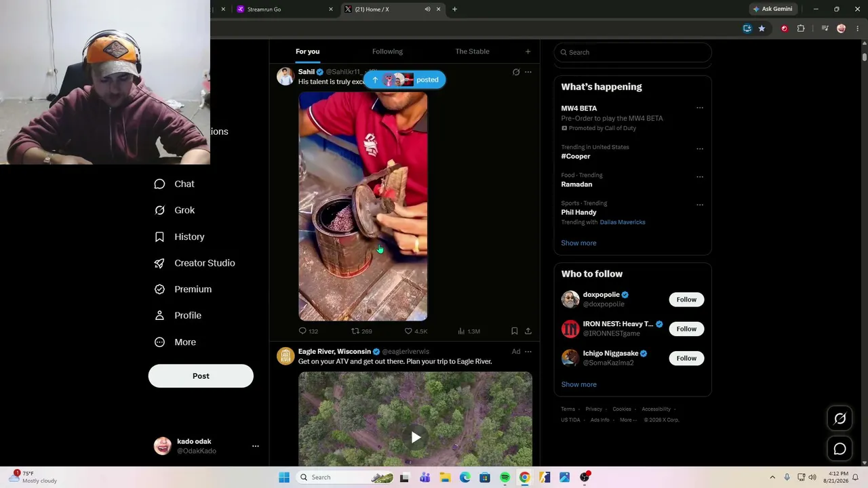Add a new timeline tab with plus
The image size is (868, 488).
click(x=528, y=52)
